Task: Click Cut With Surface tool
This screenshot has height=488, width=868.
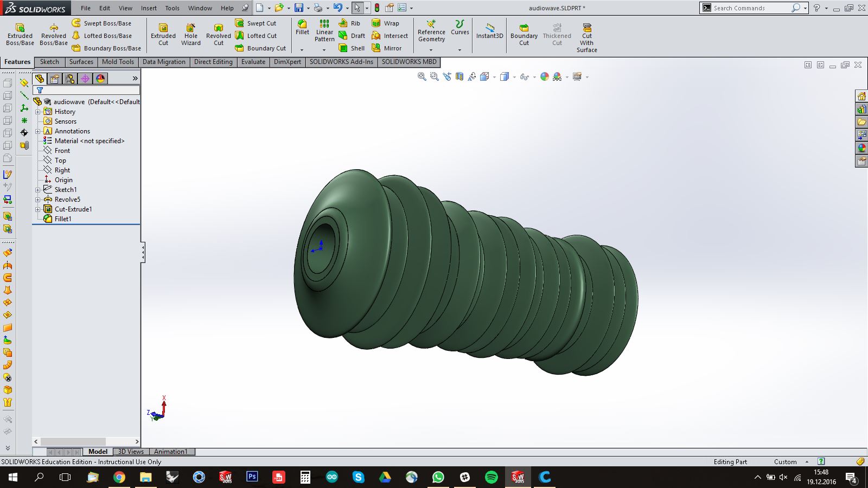Action: (x=586, y=37)
